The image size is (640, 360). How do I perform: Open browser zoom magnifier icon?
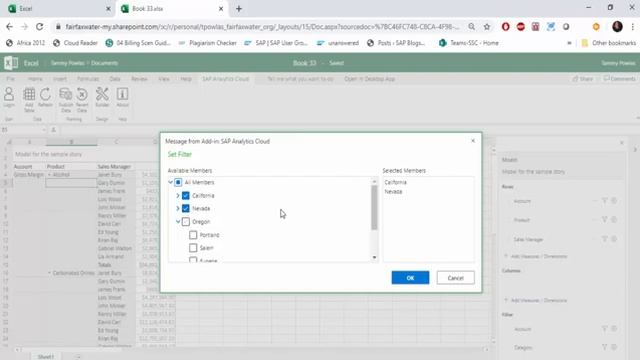coord(471,27)
